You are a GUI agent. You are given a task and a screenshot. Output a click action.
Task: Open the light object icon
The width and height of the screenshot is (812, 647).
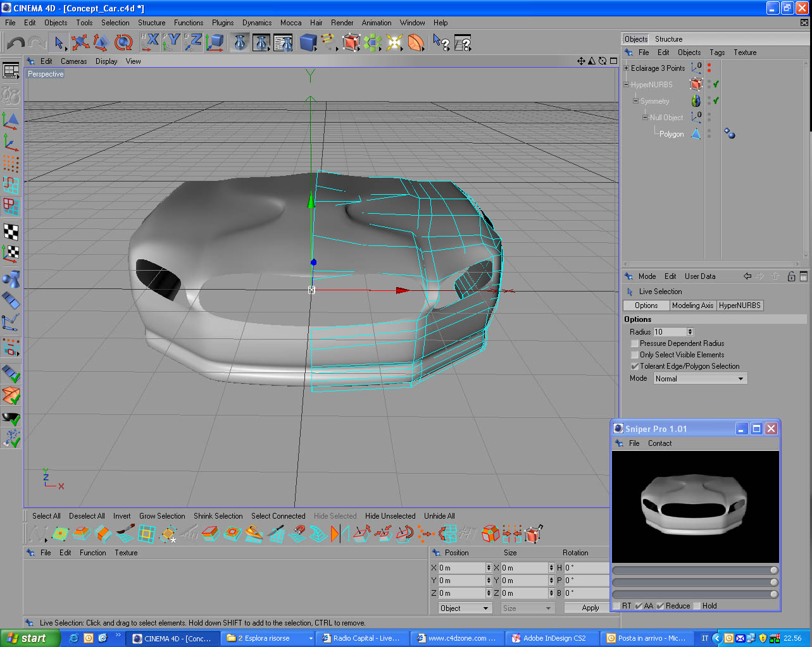[x=394, y=43]
